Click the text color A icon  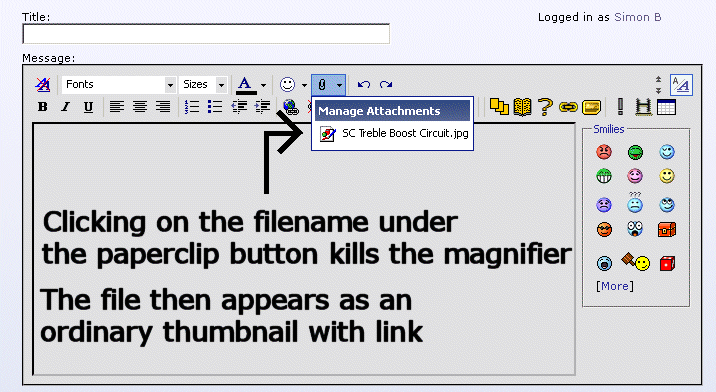click(x=246, y=85)
